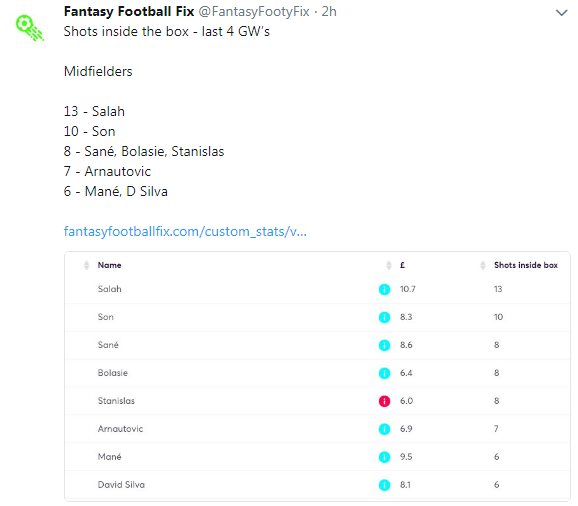Click the Fantasy Football Fix avatar icon
Screen dimensions: 578x506
30,28
